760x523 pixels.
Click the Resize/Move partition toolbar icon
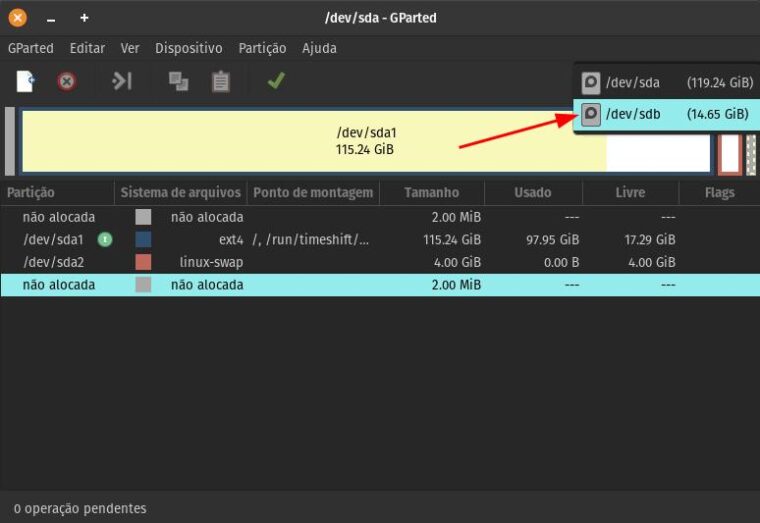[122, 81]
